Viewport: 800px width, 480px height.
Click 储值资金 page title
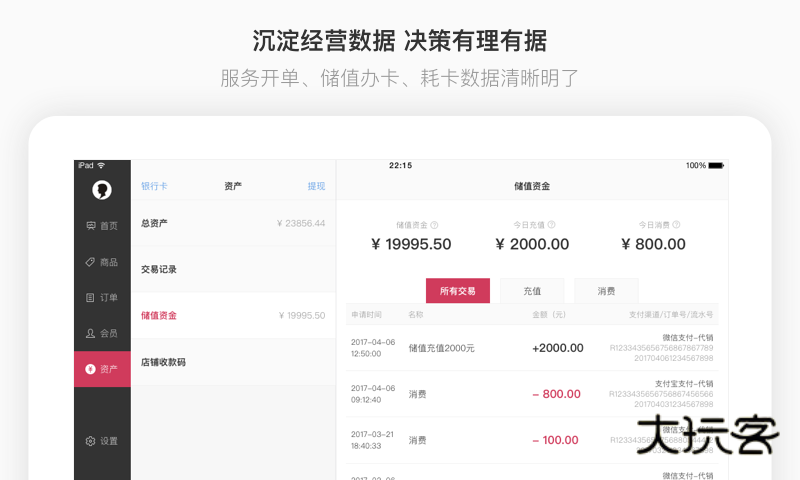[x=532, y=186]
